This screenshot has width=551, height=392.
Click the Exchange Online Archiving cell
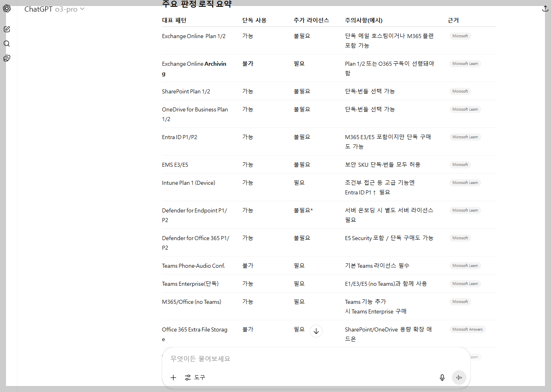pyautogui.click(x=194, y=69)
